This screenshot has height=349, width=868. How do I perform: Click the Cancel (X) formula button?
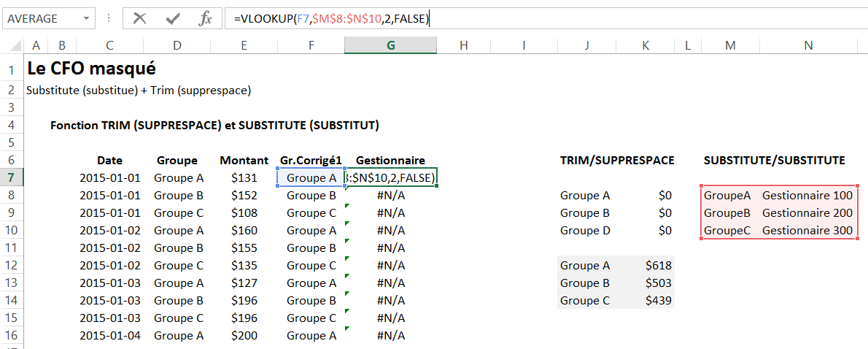pos(139,18)
